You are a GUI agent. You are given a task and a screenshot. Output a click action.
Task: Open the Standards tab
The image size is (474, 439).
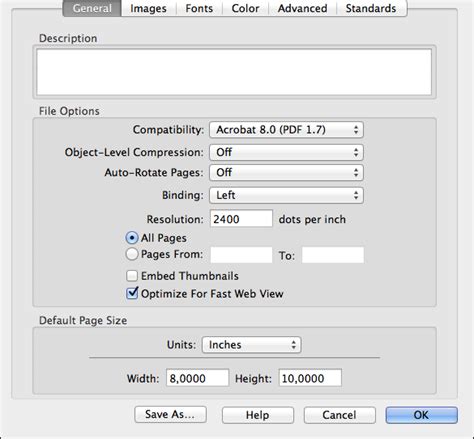tap(371, 8)
